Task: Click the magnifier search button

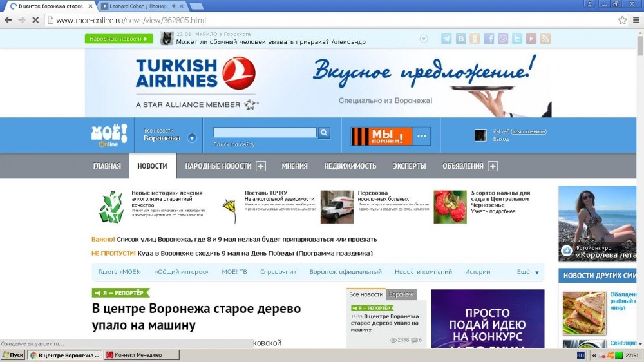Action: (x=324, y=132)
